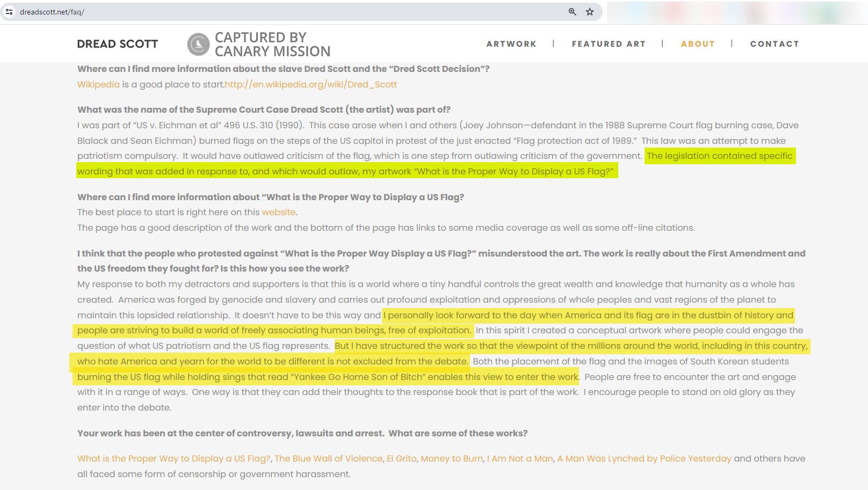Click the CAPTURED BY CANARY MISSION text
This screenshot has height=490, width=868.
272,44
